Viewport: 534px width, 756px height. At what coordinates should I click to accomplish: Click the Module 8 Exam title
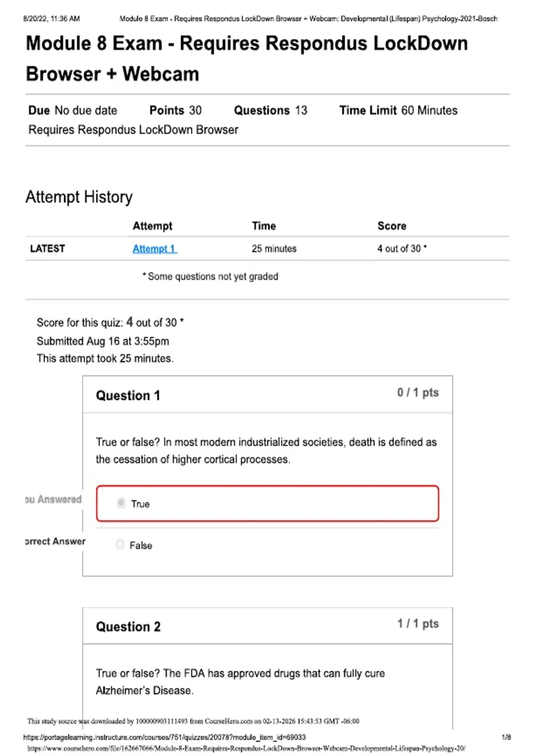pyautogui.click(x=247, y=59)
